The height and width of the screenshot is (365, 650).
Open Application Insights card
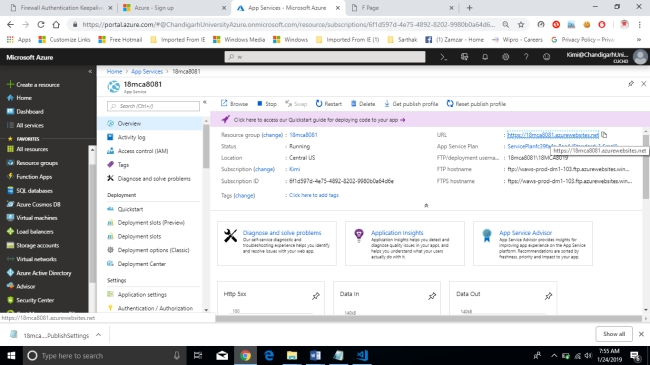405,243
